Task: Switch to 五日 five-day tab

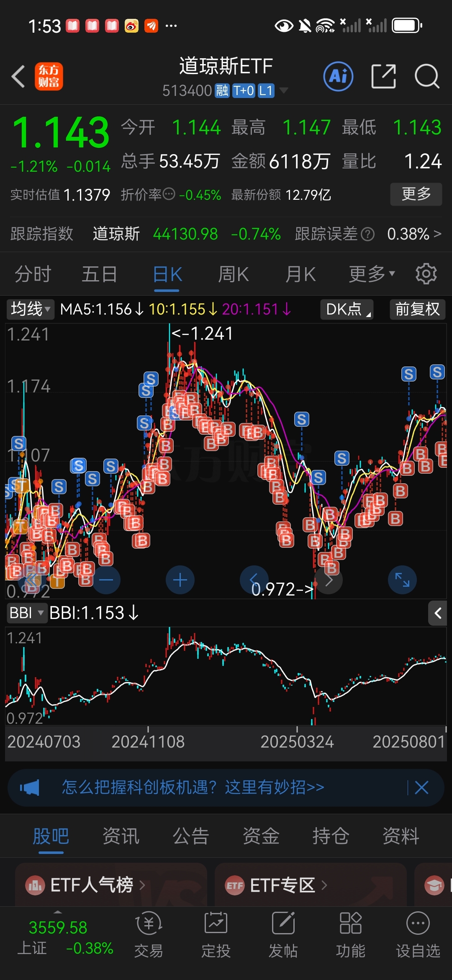Action: tap(99, 274)
